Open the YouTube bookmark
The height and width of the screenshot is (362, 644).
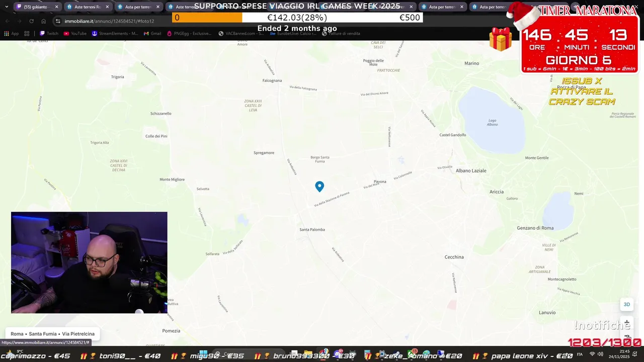[75, 34]
